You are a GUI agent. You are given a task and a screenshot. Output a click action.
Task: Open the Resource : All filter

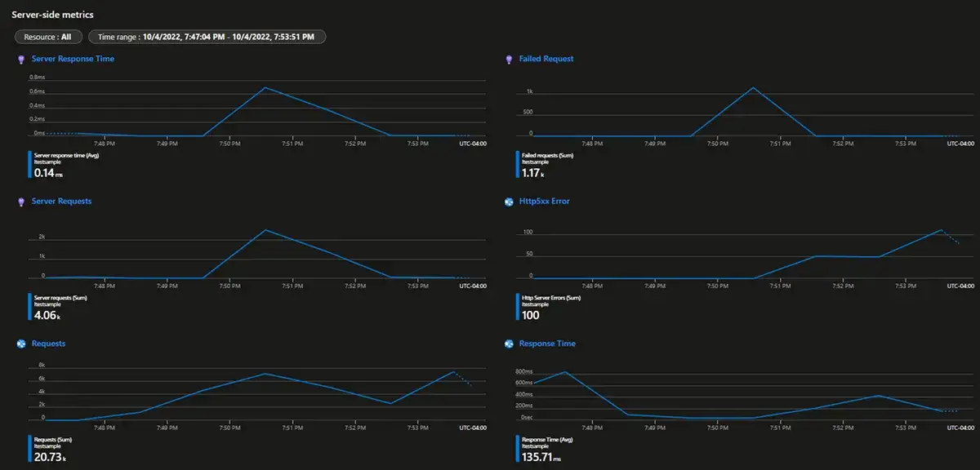pyautogui.click(x=47, y=36)
